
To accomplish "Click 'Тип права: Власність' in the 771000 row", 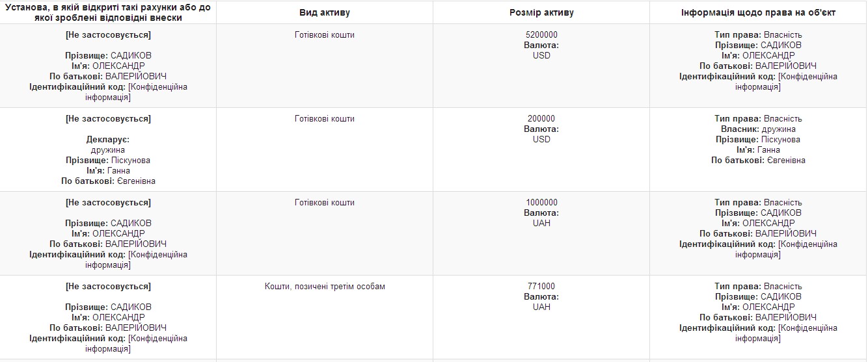I will click(758, 286).
